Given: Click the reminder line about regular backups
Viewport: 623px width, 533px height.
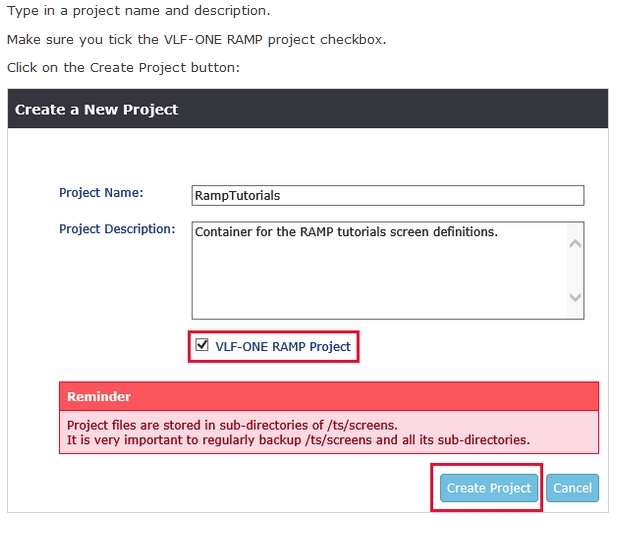Looking at the screenshot, I should click(x=297, y=440).
